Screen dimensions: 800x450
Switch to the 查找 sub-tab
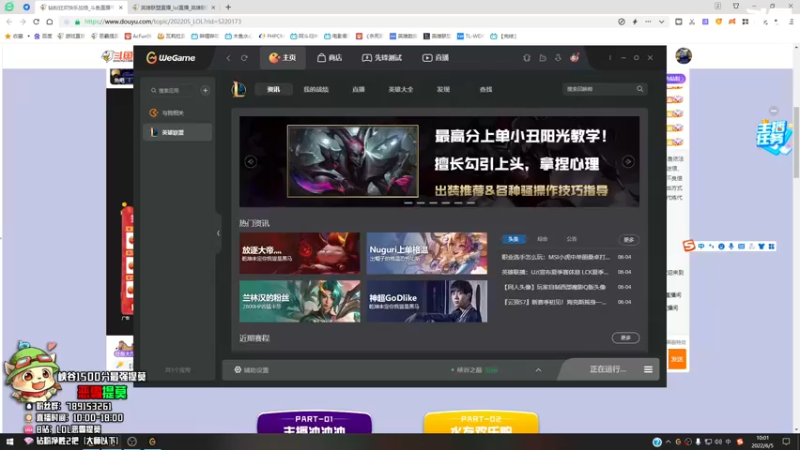[x=486, y=89]
